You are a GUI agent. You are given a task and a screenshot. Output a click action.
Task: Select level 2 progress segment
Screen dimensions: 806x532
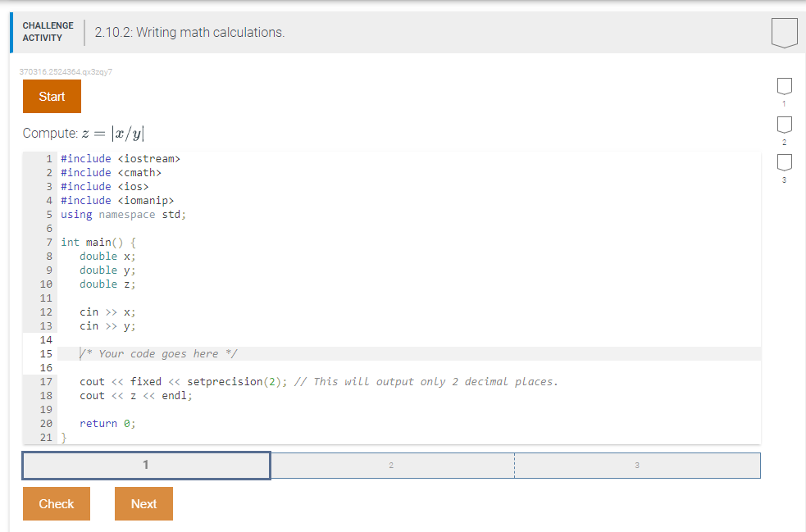(x=392, y=465)
